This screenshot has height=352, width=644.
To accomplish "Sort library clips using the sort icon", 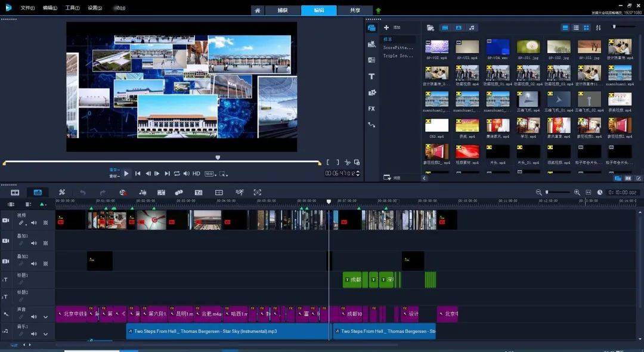I will coord(598,27).
